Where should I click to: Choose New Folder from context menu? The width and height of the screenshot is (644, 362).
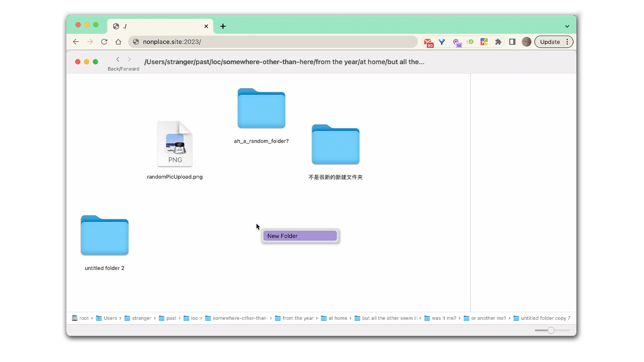click(300, 236)
